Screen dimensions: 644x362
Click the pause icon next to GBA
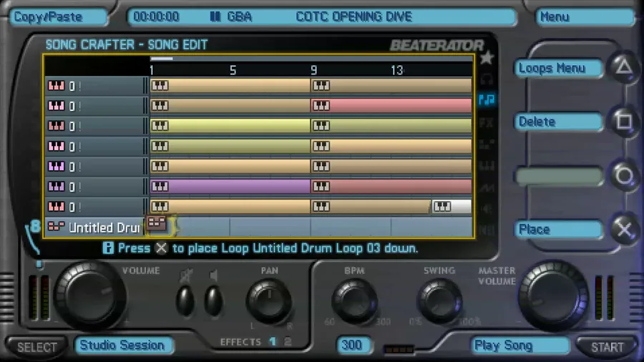(215, 16)
